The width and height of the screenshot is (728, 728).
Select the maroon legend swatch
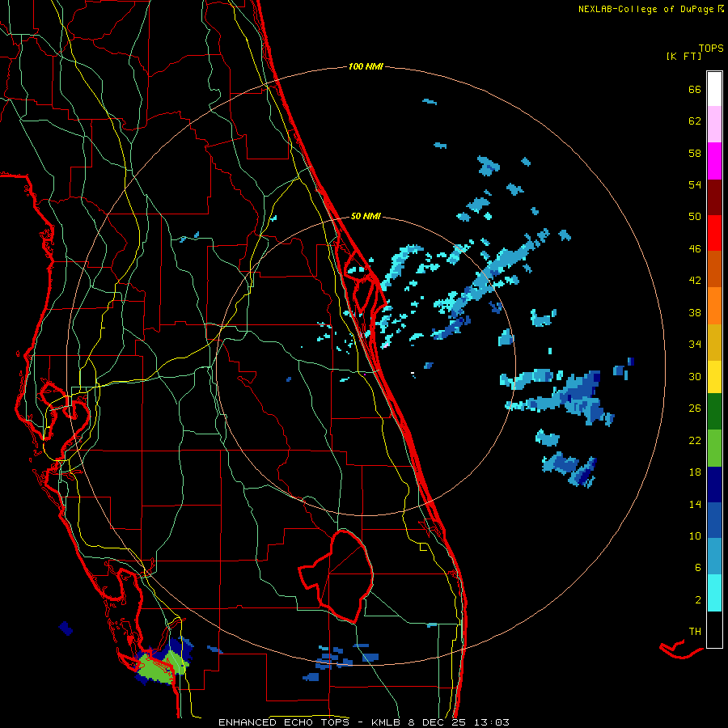[714, 197]
